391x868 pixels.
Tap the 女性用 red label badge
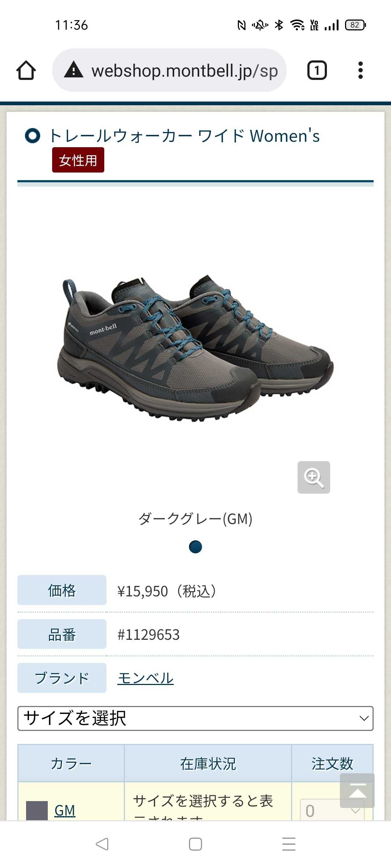point(78,160)
